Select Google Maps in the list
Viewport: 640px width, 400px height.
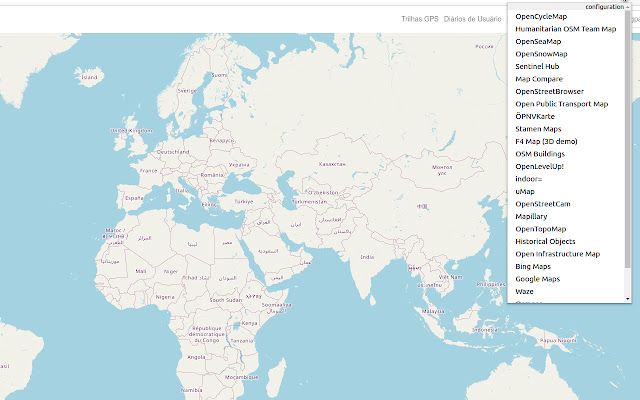(x=537, y=279)
